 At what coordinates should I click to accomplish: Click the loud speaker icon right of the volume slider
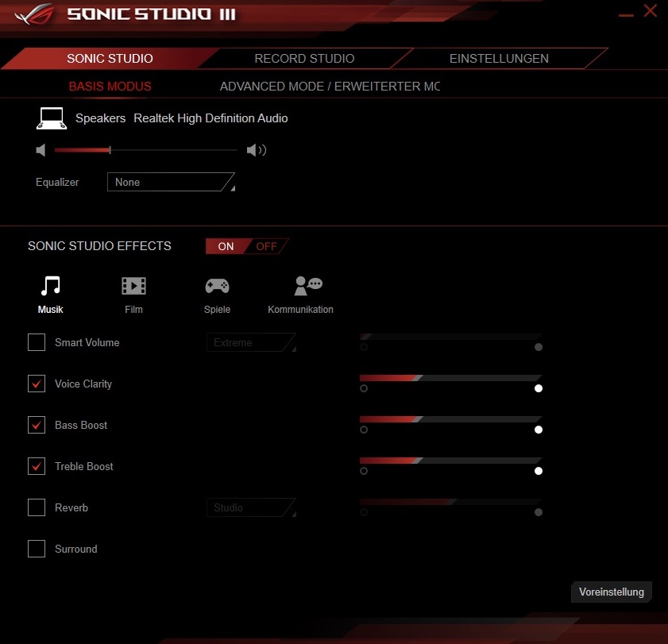pyautogui.click(x=257, y=150)
